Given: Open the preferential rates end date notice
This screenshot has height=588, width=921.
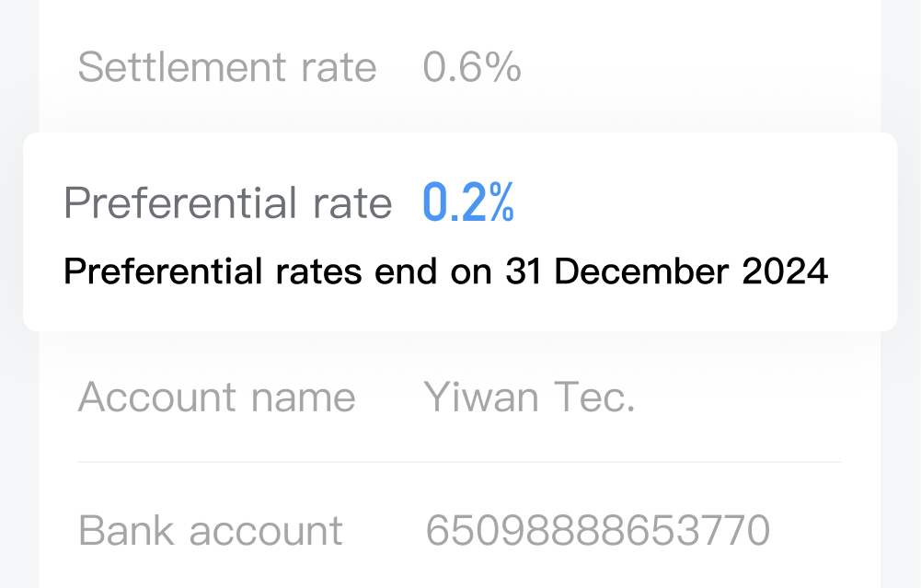Looking at the screenshot, I should coord(446,271).
